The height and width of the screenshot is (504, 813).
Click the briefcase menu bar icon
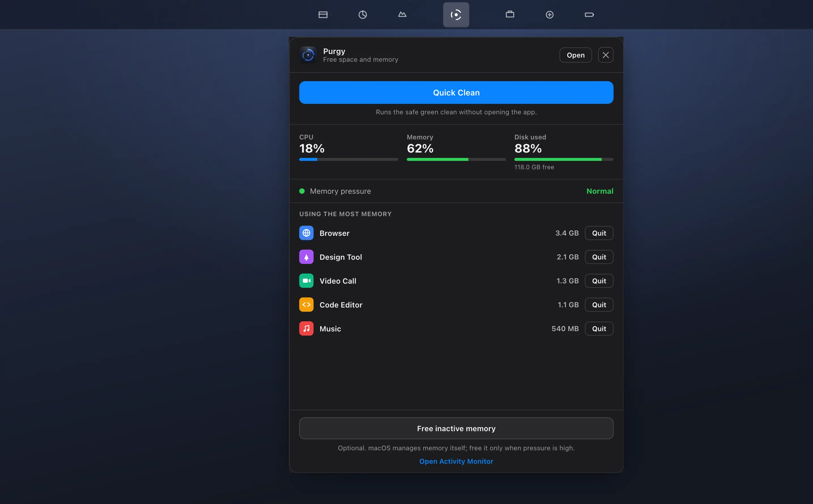point(510,14)
